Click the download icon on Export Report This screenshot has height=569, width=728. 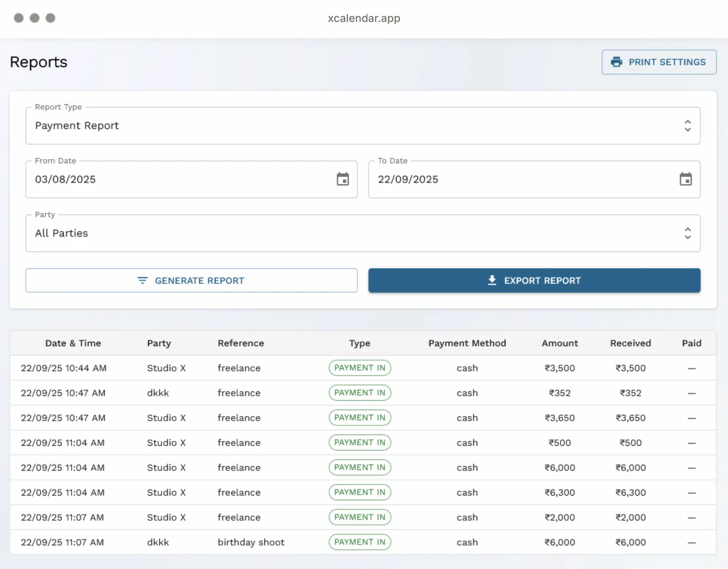[492, 280]
